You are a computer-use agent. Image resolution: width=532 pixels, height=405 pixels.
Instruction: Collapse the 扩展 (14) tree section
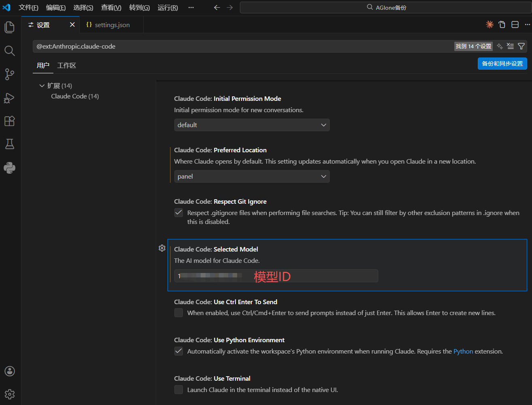pyautogui.click(x=42, y=85)
